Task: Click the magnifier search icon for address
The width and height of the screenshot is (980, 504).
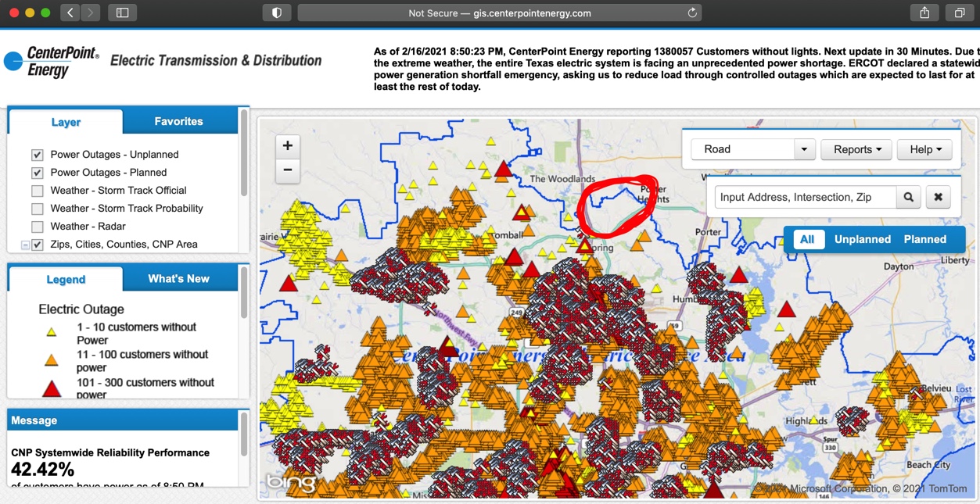Action: (908, 198)
